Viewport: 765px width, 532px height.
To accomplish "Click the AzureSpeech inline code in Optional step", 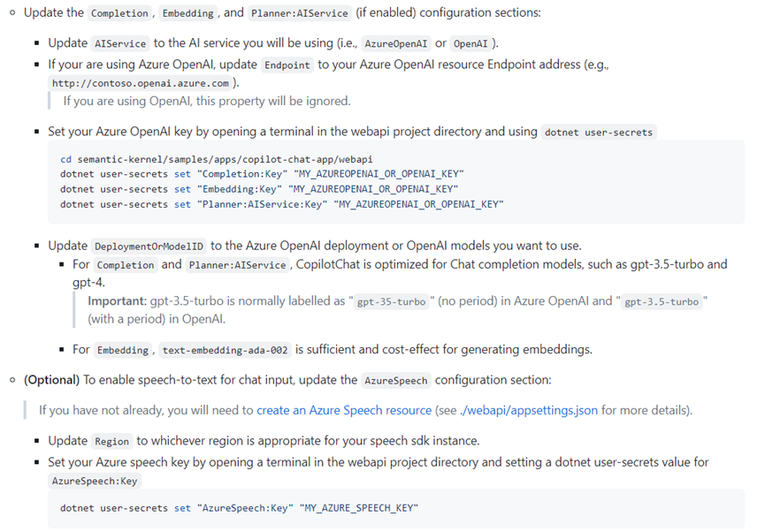I will click(395, 381).
